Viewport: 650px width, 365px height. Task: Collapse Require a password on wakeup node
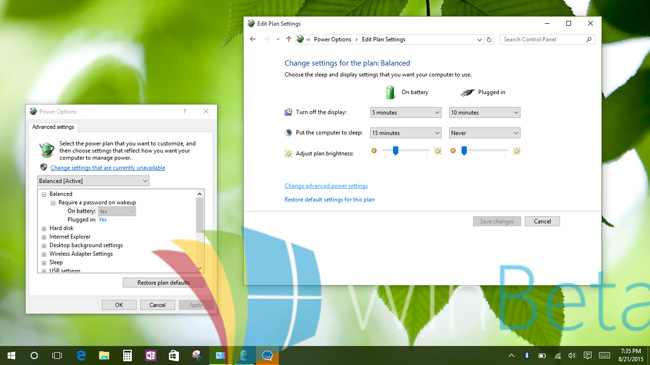[x=53, y=203]
